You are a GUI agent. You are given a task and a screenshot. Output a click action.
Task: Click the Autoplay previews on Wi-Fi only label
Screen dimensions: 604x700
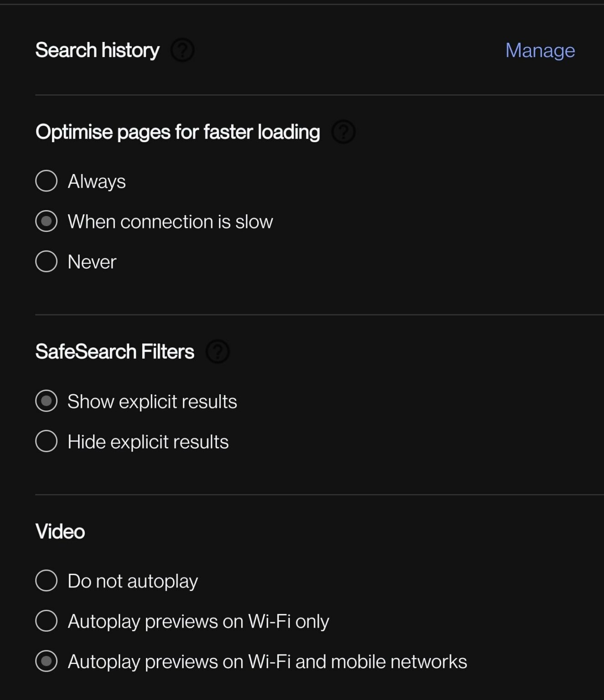pos(198,621)
